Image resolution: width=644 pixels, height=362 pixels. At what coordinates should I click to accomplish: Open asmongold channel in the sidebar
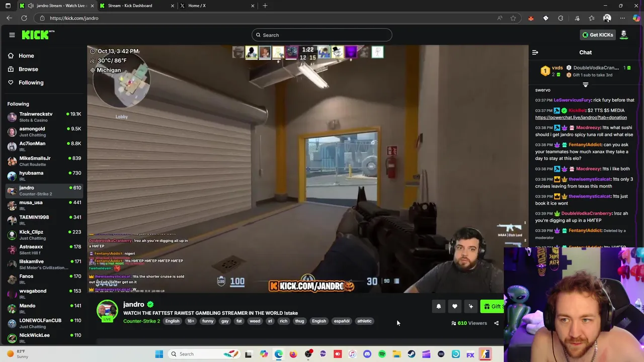click(x=44, y=132)
